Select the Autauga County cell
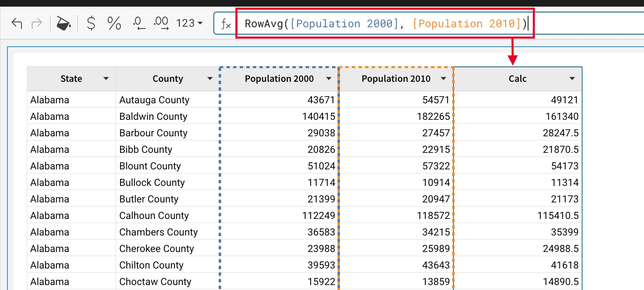644x290 pixels. tap(154, 100)
